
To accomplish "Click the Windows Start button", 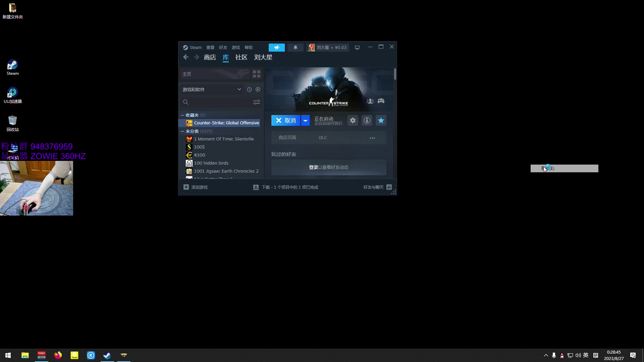I will pyautogui.click(x=8, y=355).
